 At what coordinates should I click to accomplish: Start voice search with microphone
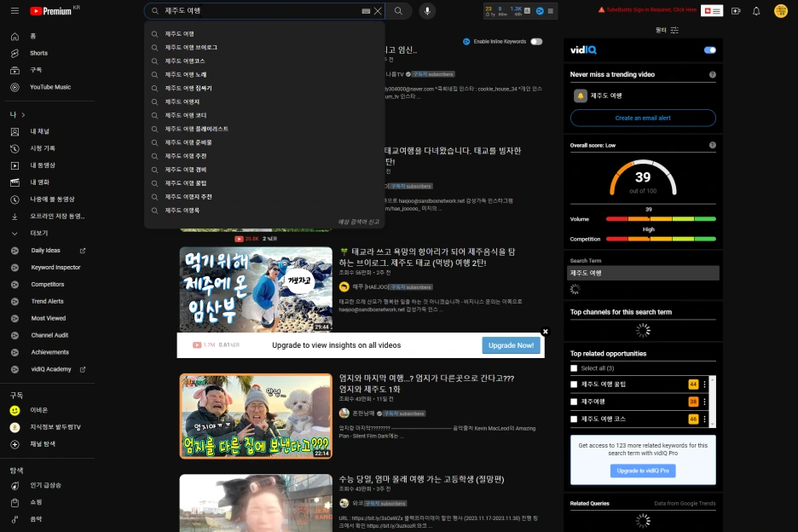[427, 11]
